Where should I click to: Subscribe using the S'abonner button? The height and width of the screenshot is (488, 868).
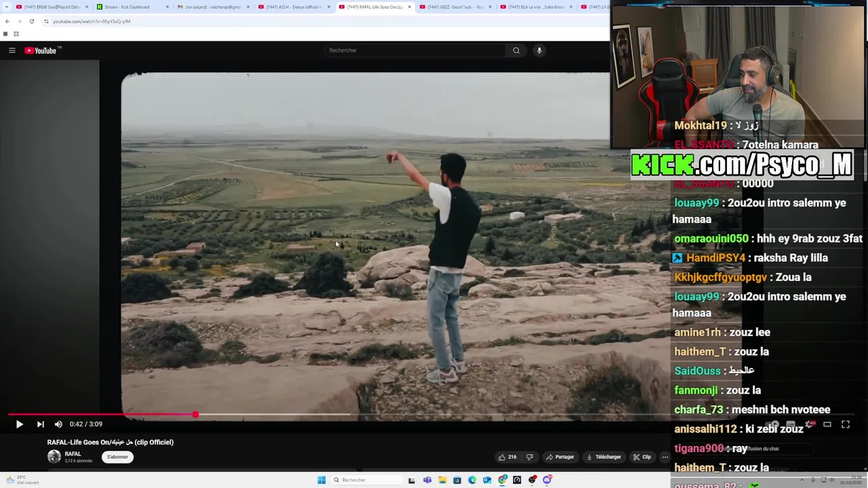point(117,457)
